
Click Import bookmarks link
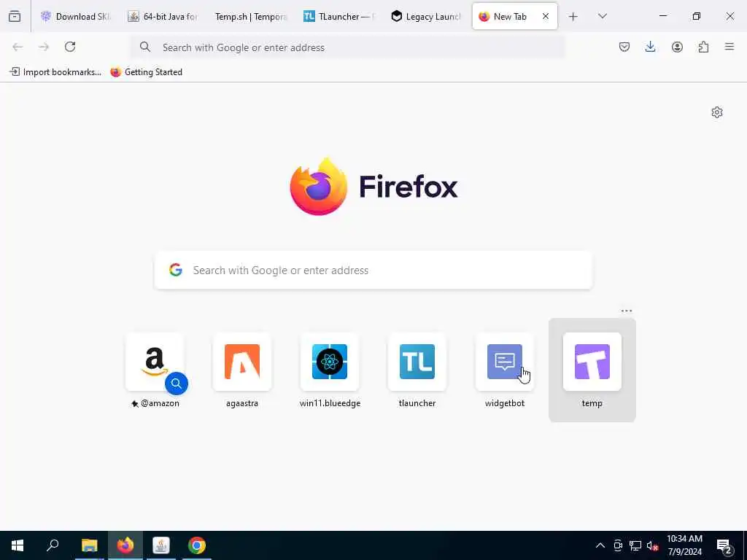(55, 72)
